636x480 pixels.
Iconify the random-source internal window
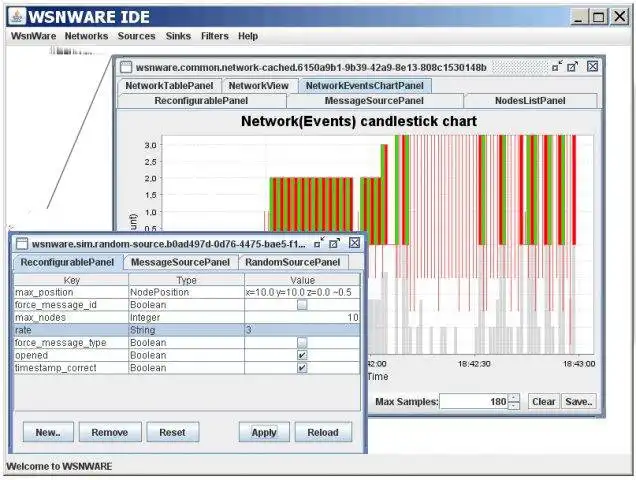pos(319,243)
